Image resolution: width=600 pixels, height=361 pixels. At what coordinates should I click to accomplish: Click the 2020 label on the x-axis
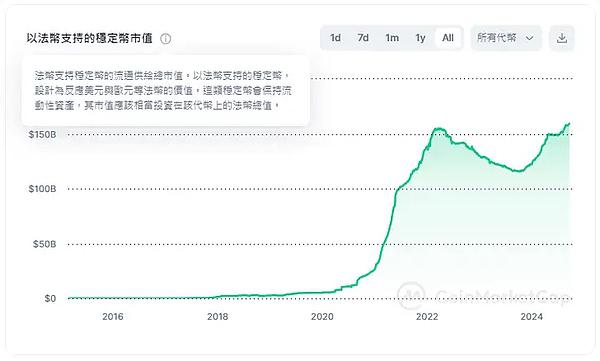coord(322,317)
